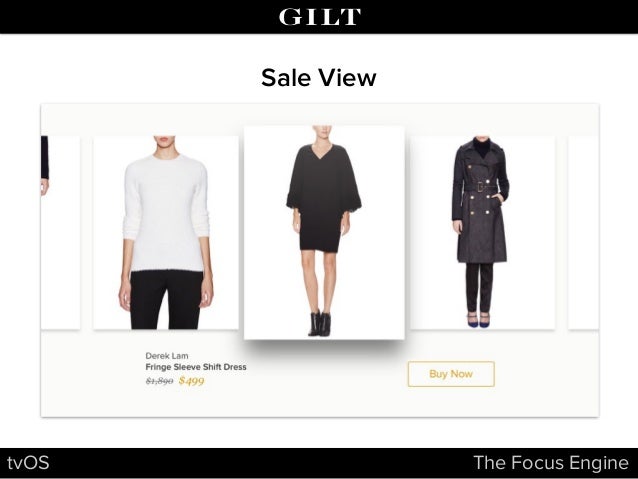Click gold belt buckle on trench coat
This screenshot has height=479, width=638.
(x=481, y=187)
